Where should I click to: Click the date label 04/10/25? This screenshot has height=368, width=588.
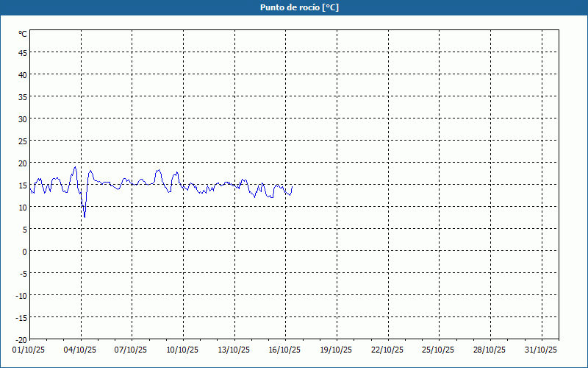(80, 350)
